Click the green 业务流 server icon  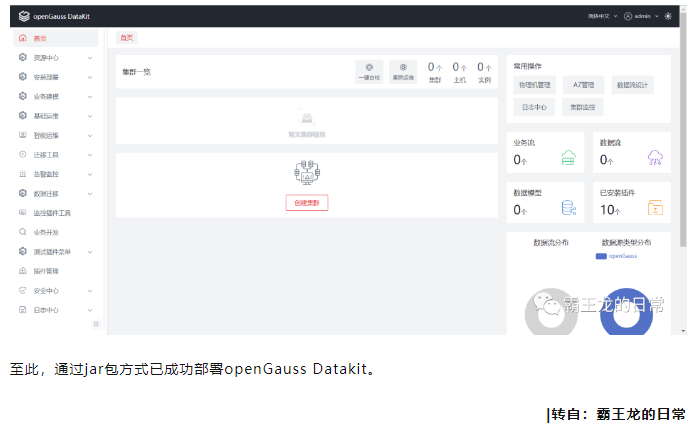[568, 158]
